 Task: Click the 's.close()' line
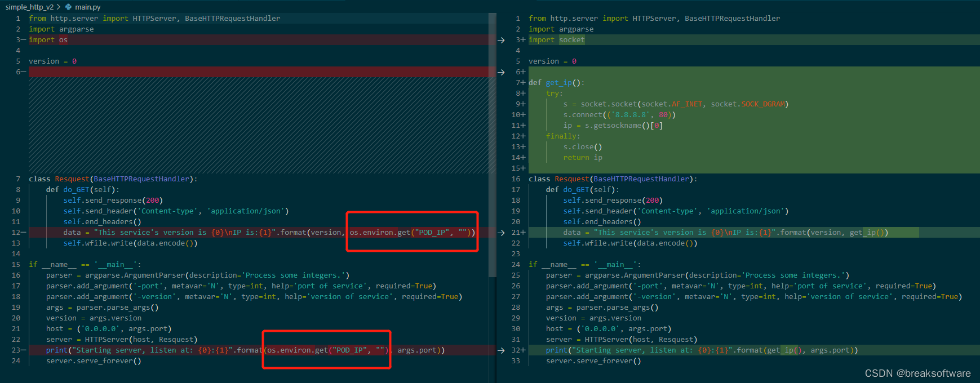point(583,147)
